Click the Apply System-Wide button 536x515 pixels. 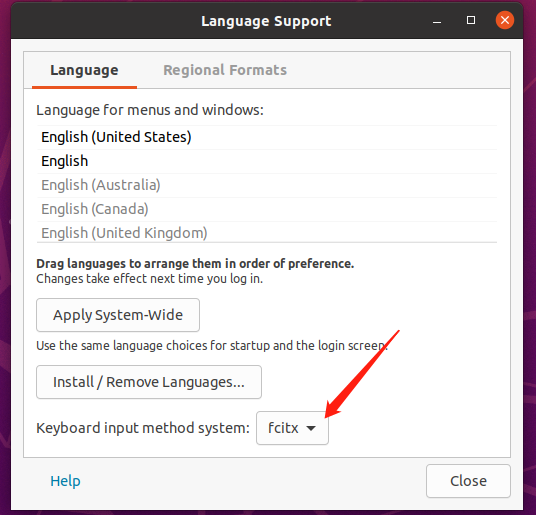(x=118, y=315)
